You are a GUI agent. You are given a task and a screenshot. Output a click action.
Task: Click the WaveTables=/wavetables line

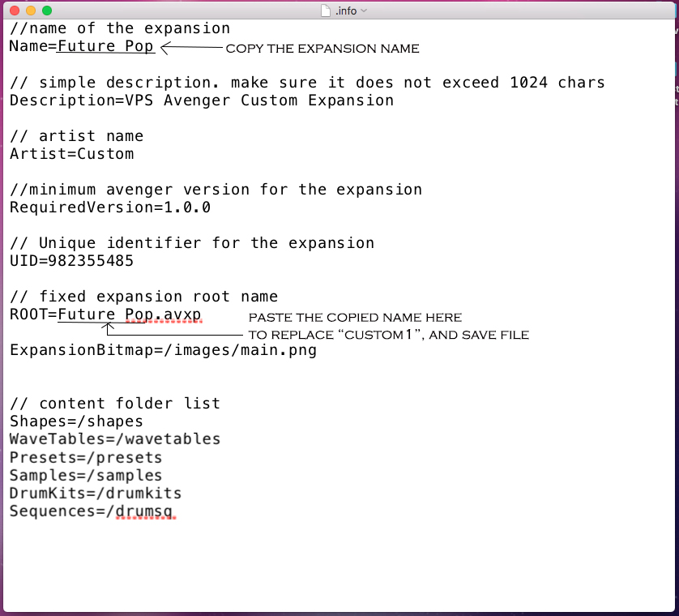point(115,439)
